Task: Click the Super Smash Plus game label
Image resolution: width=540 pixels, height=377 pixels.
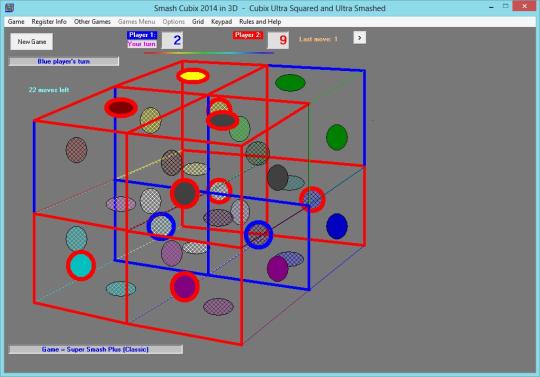Action: tap(95, 349)
